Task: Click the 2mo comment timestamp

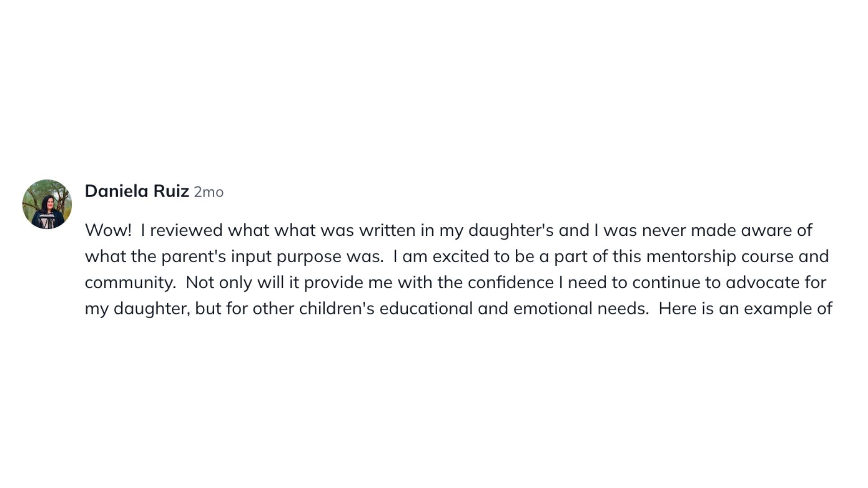Action: (208, 192)
